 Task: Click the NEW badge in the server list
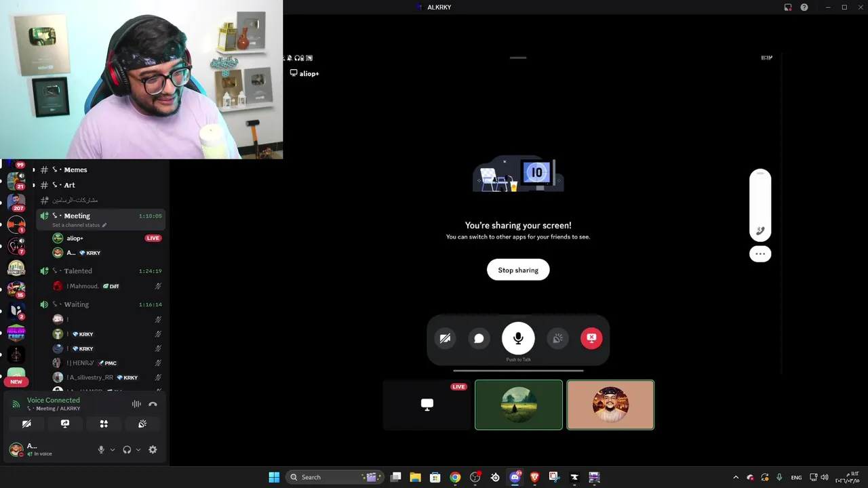16,382
